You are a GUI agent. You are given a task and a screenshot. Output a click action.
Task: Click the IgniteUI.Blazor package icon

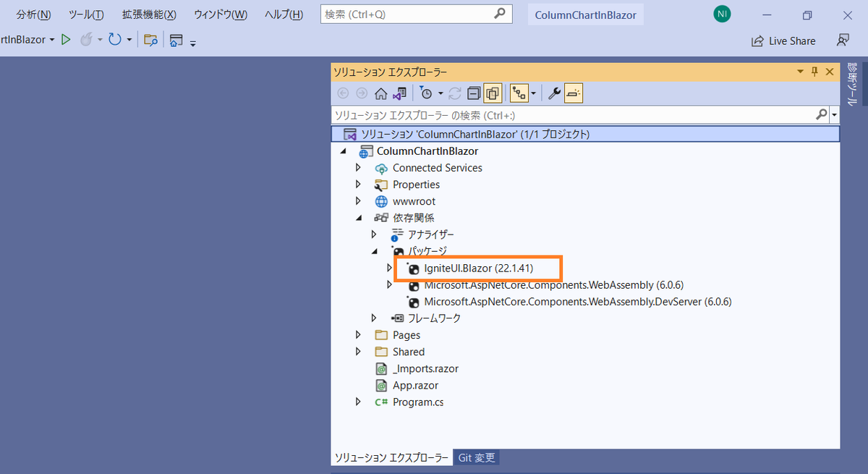click(413, 268)
